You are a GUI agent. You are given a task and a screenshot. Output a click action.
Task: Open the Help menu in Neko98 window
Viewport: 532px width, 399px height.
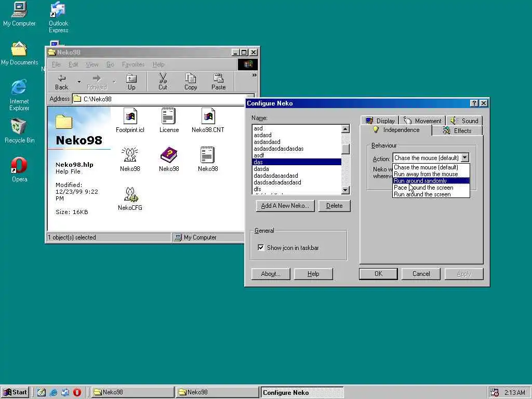click(x=158, y=64)
